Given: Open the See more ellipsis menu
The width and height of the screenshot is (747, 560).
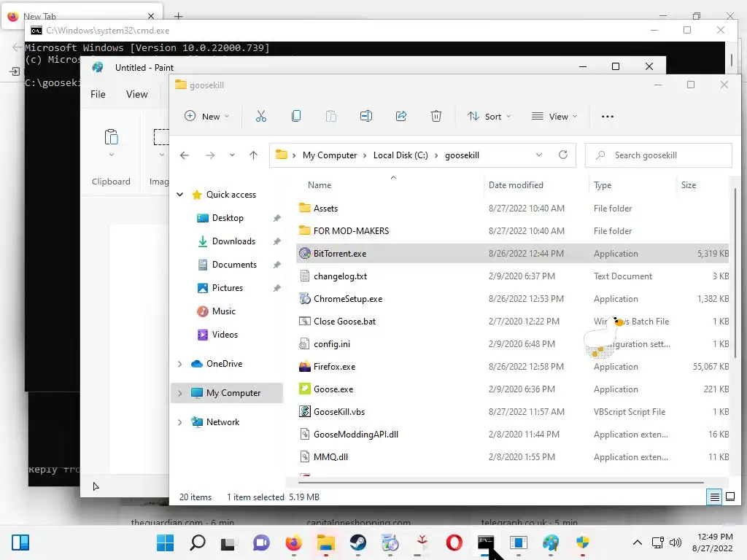Looking at the screenshot, I should coord(608,117).
